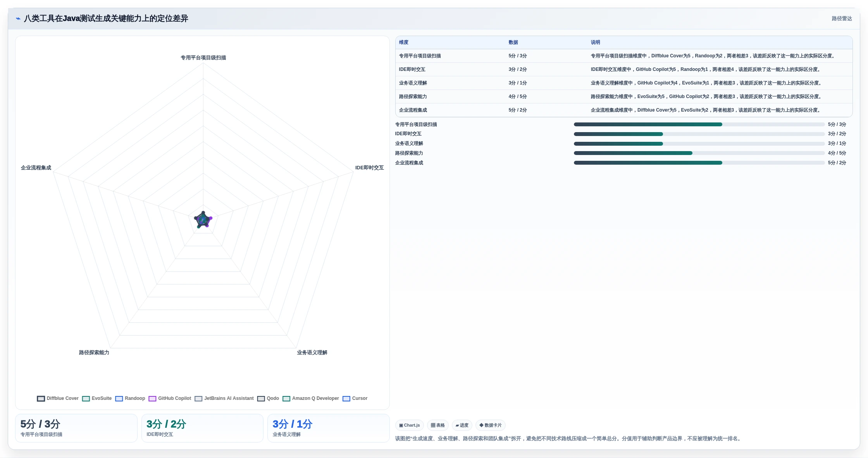Click the radar axis label 企业流程集成
Viewport: 868px width, 458px height.
coord(36,168)
